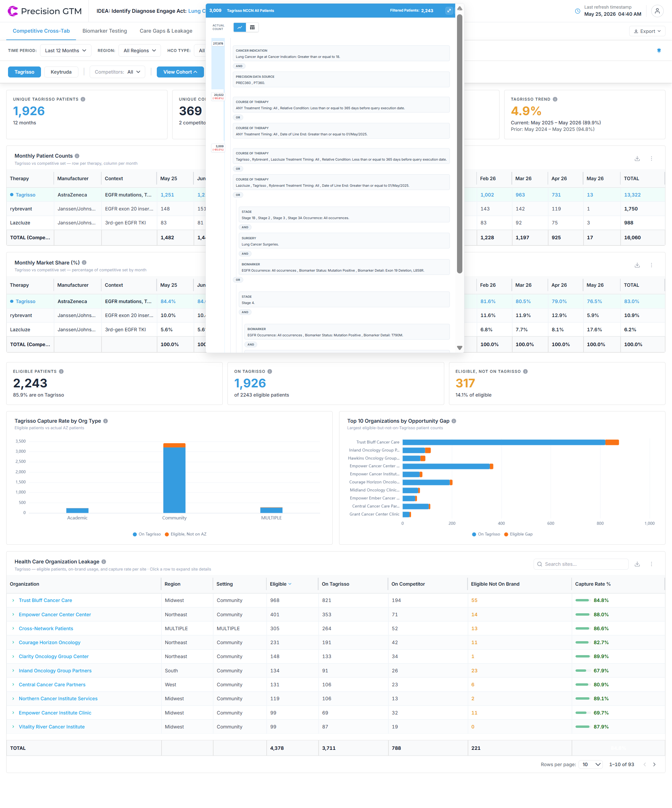This screenshot has height=808, width=672.
Task: Click the 217,978 funnel bar in cohort popover
Action: click(218, 64)
